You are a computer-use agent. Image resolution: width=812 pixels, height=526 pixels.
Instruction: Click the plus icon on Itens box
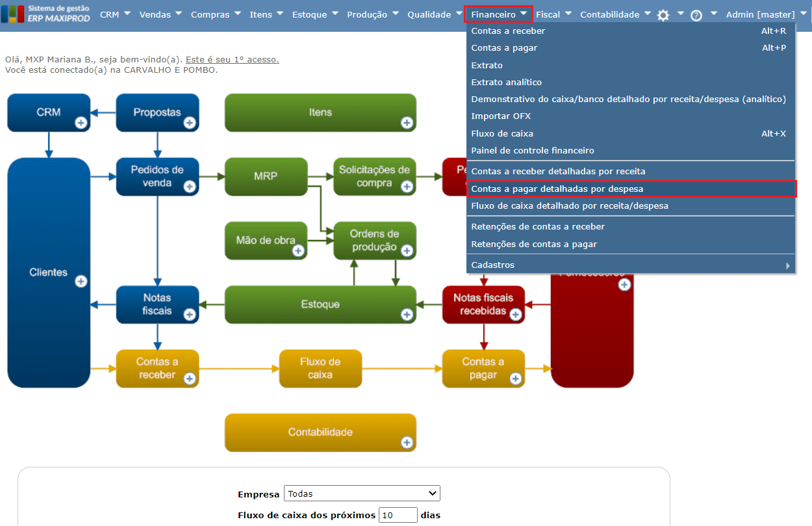click(407, 122)
